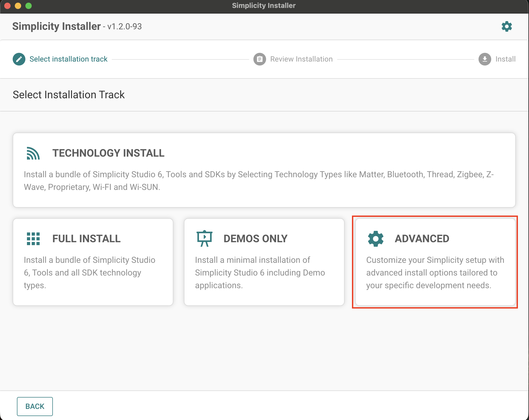Close the window with the red button
Screen dimensions: 529x420
click(x=7, y=6)
